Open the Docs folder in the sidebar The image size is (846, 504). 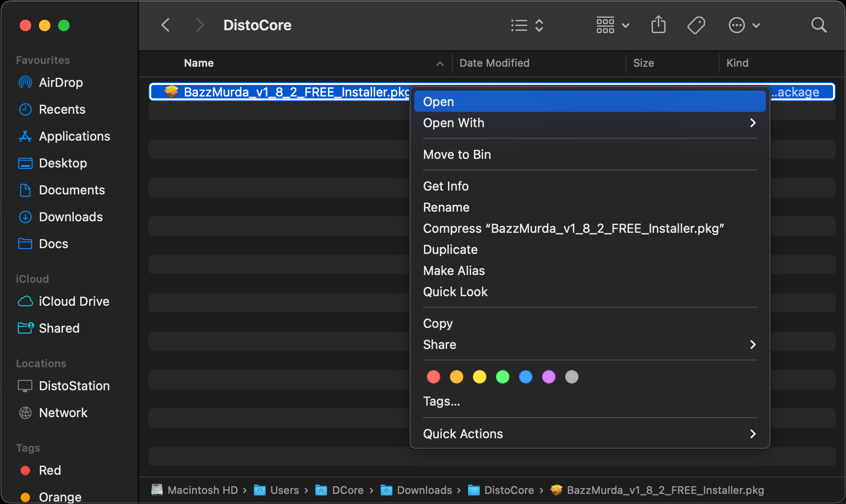coord(43,244)
